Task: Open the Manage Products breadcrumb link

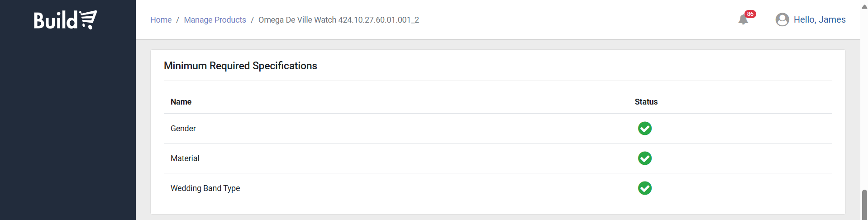Action: 215,20
